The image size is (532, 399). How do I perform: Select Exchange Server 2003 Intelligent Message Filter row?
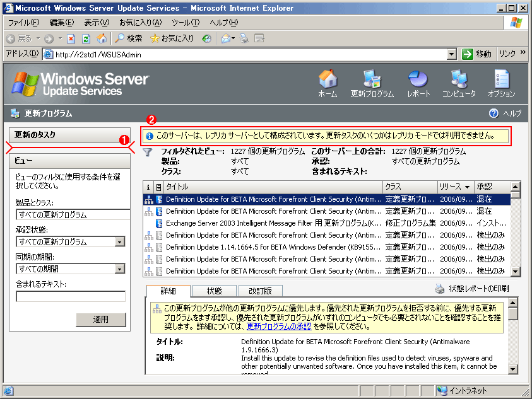(x=327, y=223)
